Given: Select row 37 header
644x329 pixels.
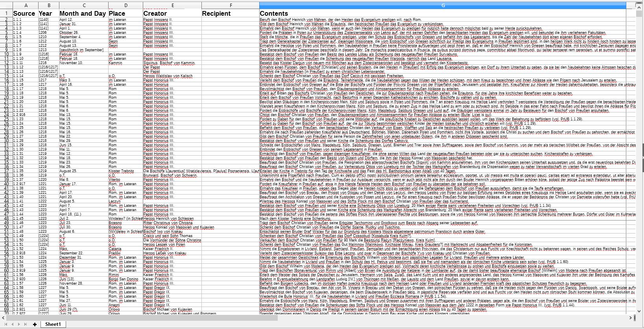Looking at the screenshot, I should pyautogui.click(x=6, y=171).
